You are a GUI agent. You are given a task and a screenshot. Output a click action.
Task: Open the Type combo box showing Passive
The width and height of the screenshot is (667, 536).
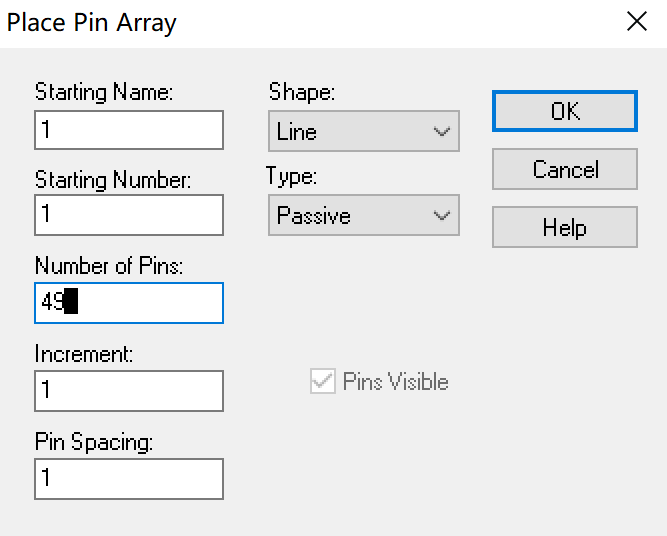[364, 215]
